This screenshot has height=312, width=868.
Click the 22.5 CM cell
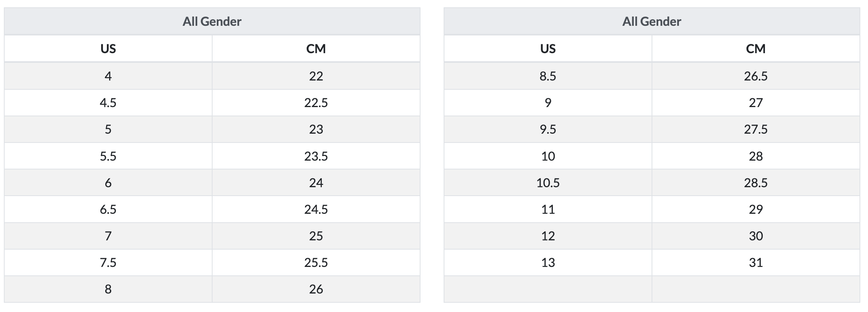[316, 103]
